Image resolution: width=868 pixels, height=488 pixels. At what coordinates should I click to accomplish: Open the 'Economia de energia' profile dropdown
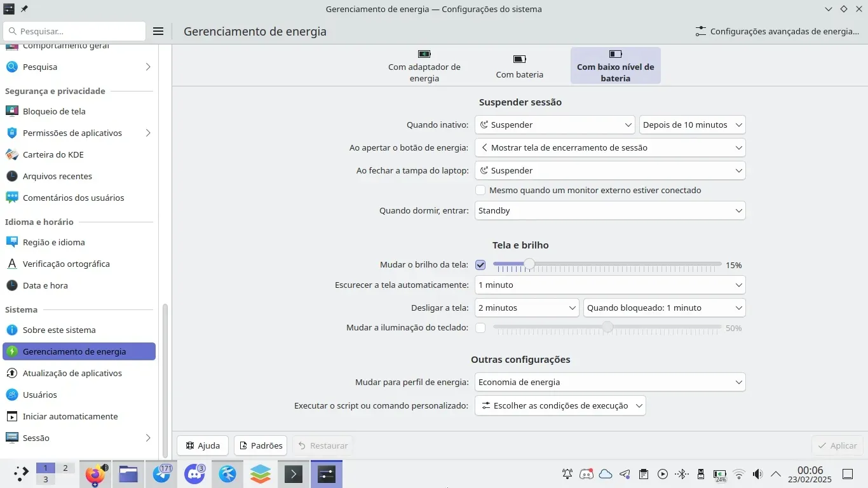click(x=609, y=383)
